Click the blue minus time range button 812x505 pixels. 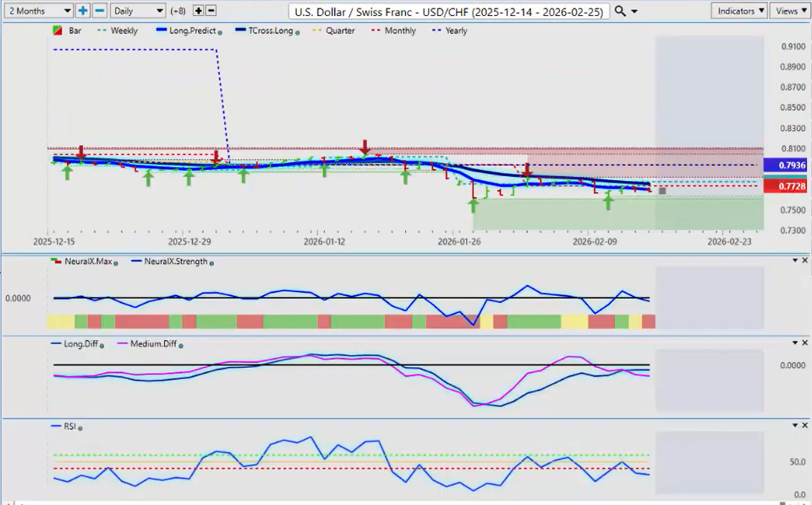99,11
